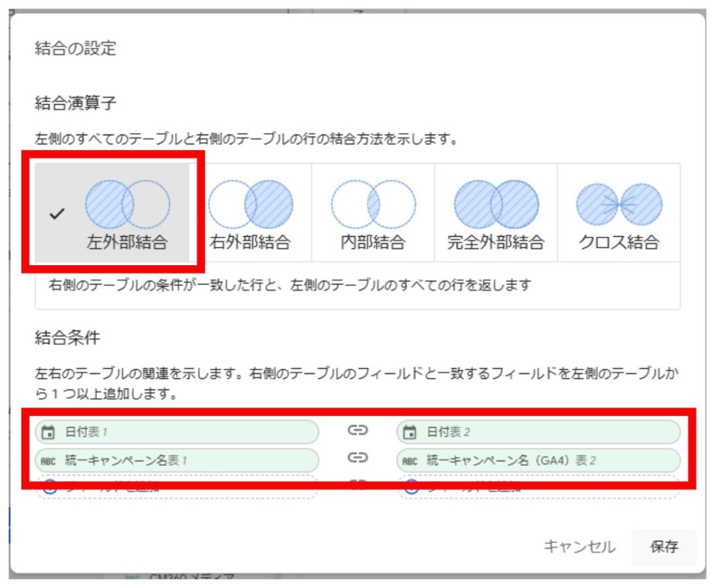Click the link icon between the 日付 fields
Image resolution: width=711 pixels, height=588 pixels.
pos(357,431)
